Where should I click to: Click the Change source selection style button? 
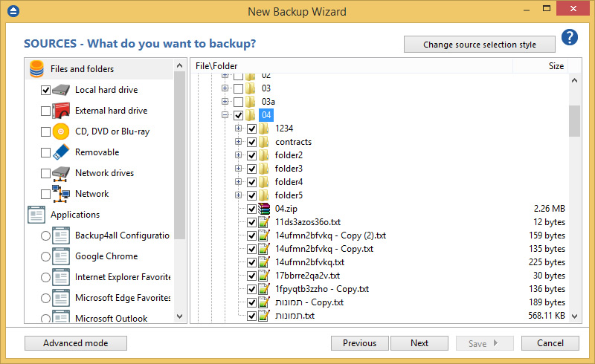point(480,45)
